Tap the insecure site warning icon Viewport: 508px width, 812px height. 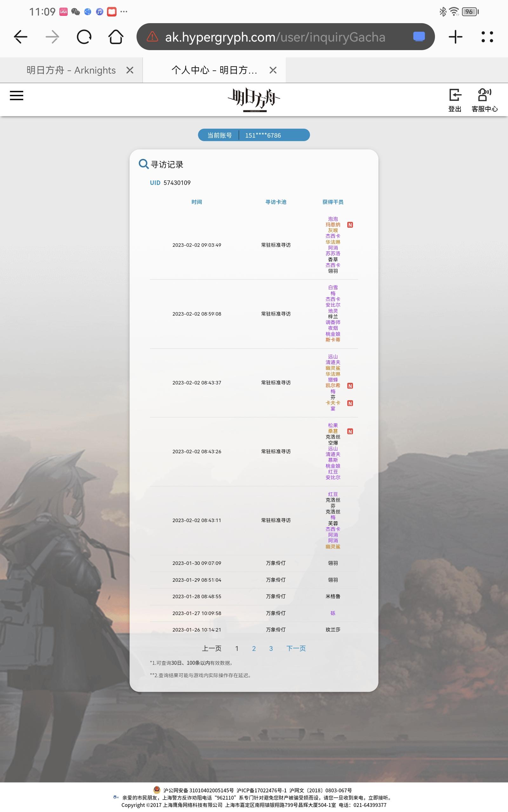click(152, 36)
